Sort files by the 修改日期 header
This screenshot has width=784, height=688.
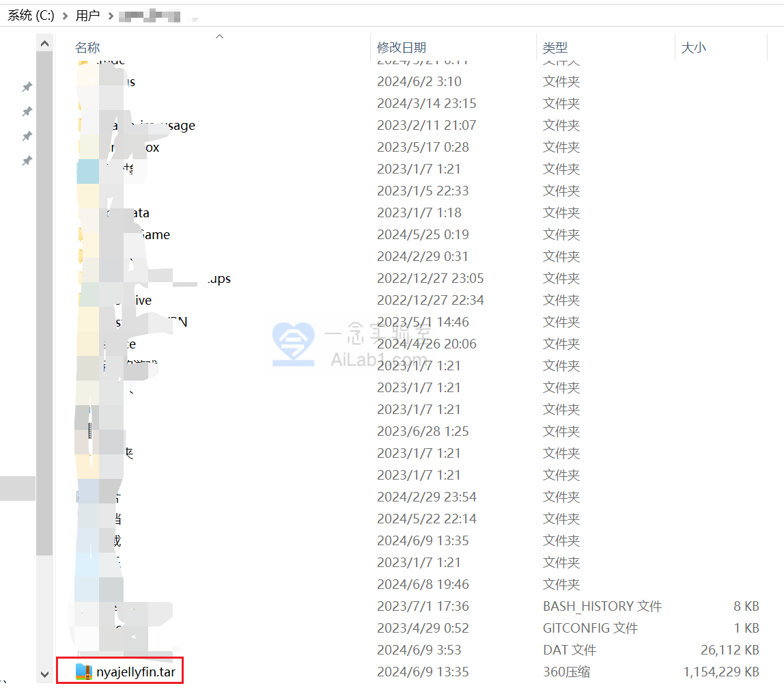pyautogui.click(x=402, y=47)
